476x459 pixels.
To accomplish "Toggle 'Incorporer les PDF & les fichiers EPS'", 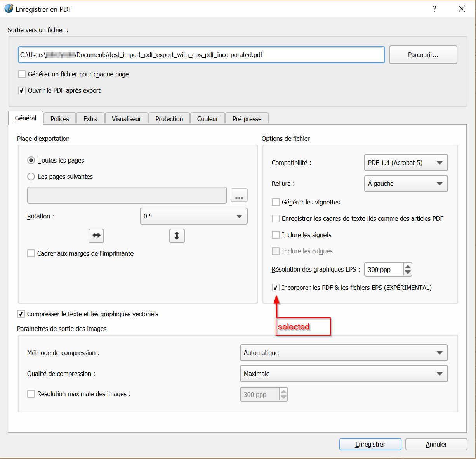I will pyautogui.click(x=276, y=288).
